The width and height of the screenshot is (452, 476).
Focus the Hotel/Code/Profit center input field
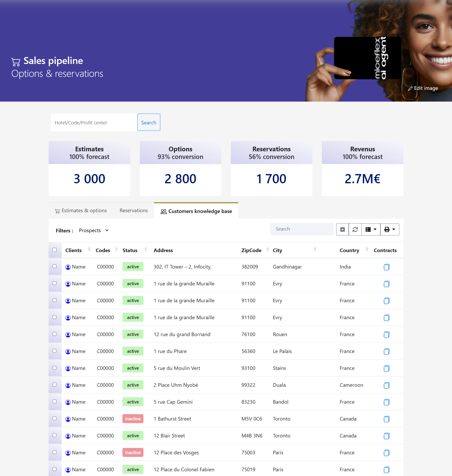[x=94, y=123]
